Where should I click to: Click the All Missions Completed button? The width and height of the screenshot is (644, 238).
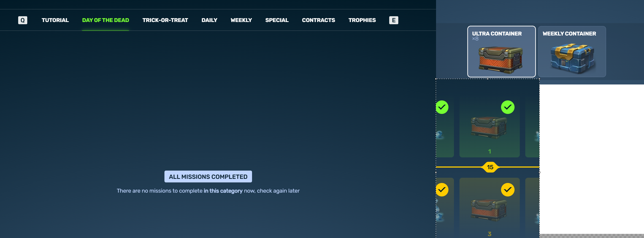coord(208,177)
